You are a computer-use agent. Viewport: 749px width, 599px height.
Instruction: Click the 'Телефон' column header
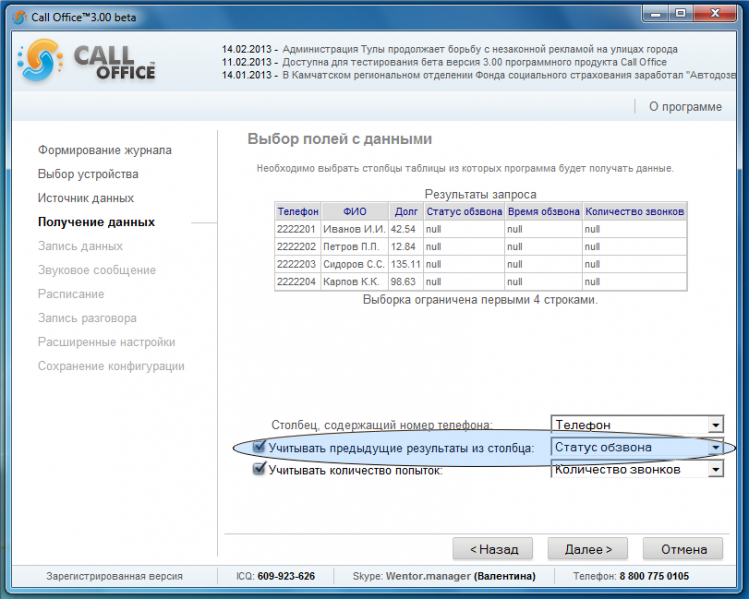298,211
